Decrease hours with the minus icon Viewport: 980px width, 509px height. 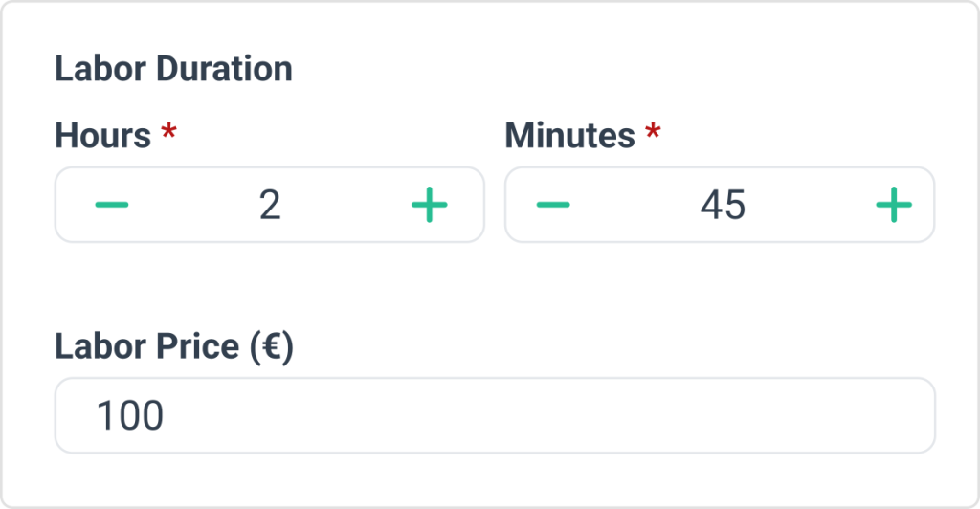(112, 205)
